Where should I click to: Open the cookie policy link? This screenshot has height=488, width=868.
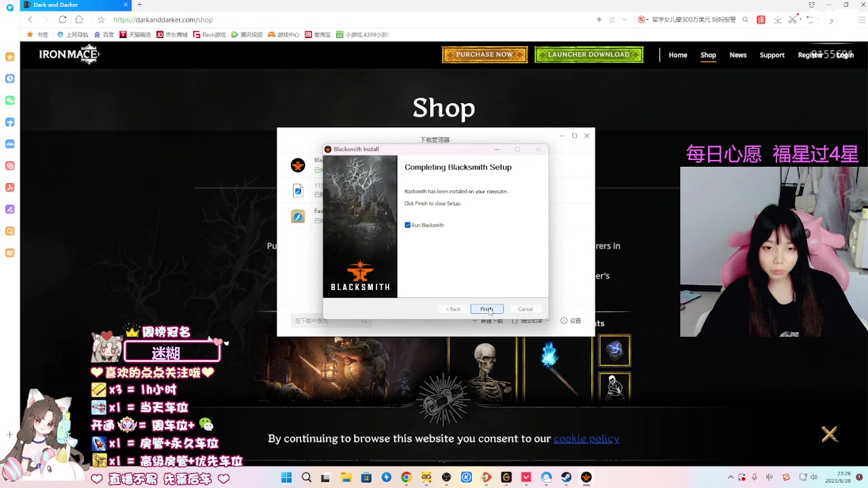pos(587,439)
